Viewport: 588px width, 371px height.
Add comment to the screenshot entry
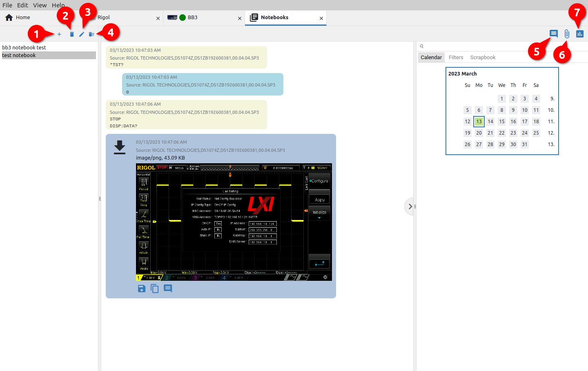[x=168, y=289]
